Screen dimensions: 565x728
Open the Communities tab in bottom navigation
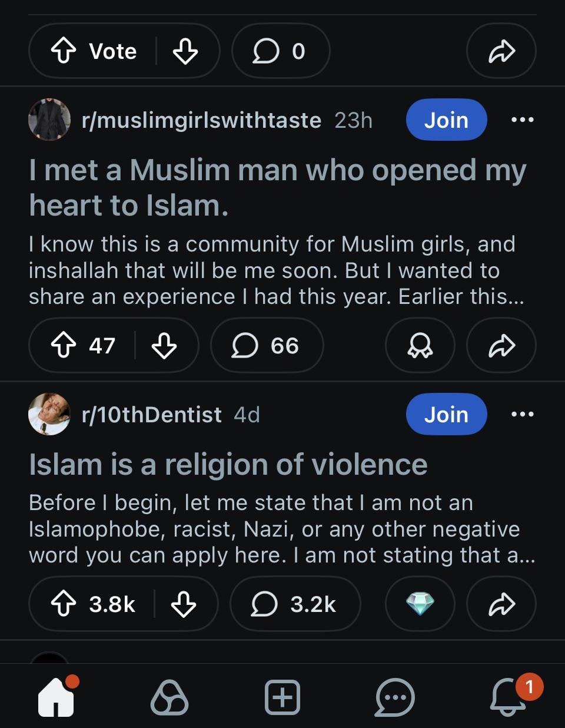[169, 697]
